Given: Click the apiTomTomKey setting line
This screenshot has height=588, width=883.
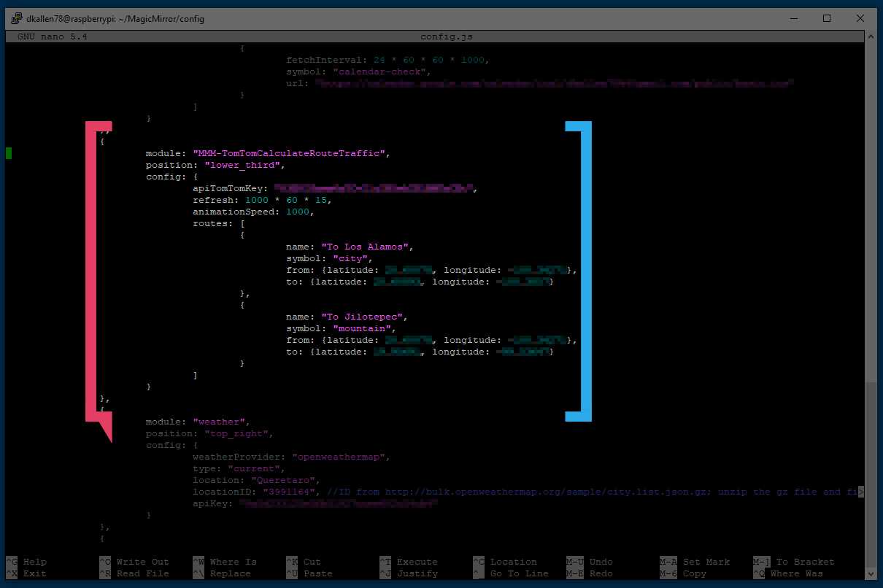Looking at the screenshot, I should pos(336,188).
